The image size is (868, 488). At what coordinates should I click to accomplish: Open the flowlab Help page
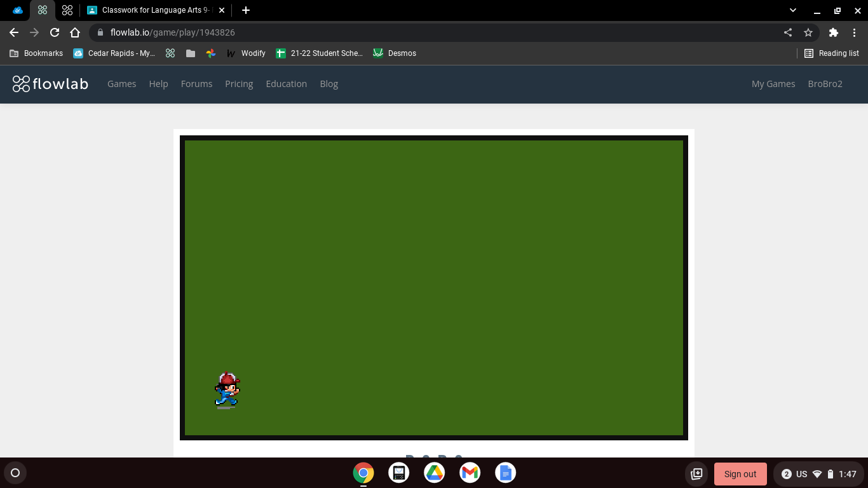(x=159, y=84)
